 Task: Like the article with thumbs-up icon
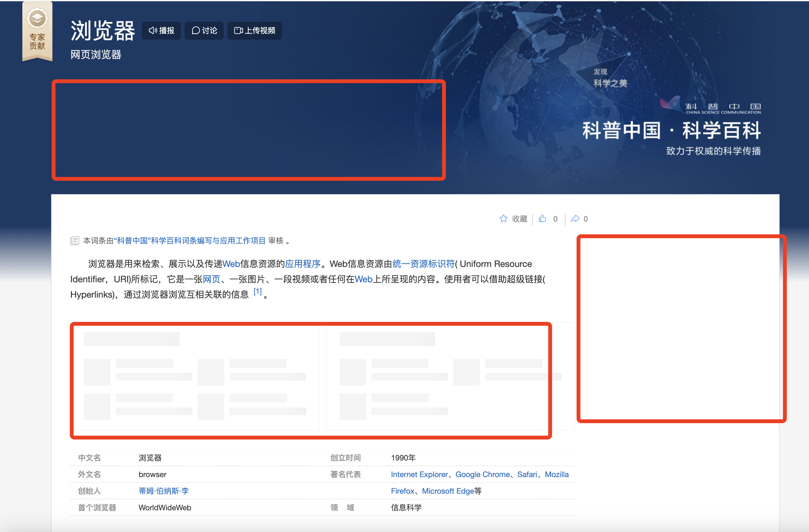(x=543, y=218)
